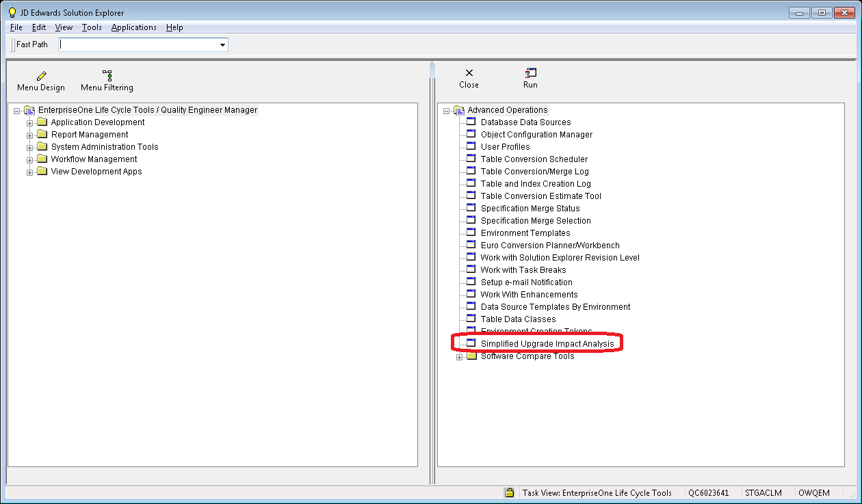Select the System Administration Tools folder label
The height and width of the screenshot is (504, 862).
(105, 147)
